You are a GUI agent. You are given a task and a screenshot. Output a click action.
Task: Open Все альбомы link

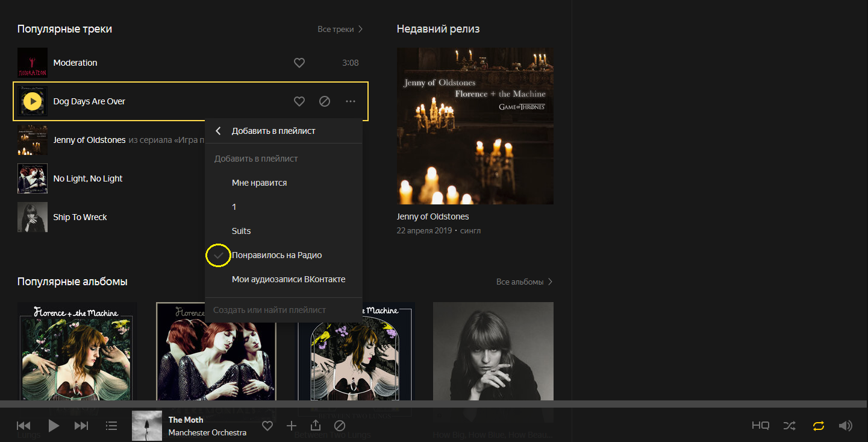pos(525,282)
